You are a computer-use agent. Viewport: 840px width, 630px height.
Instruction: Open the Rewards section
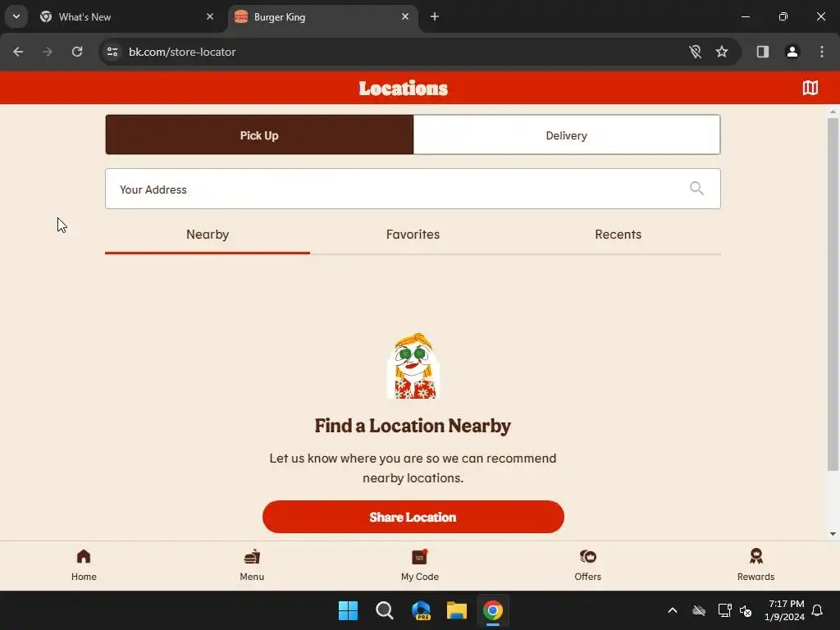(756, 565)
